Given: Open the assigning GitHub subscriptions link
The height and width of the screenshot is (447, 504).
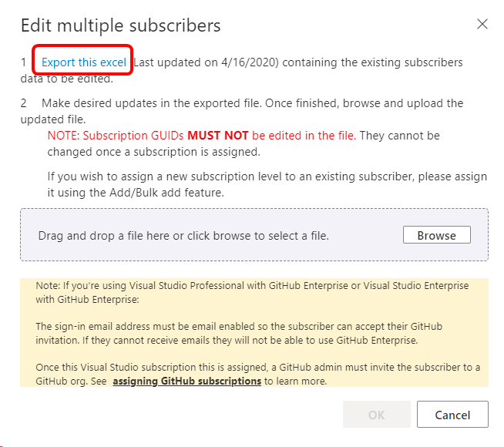Looking at the screenshot, I should (186, 381).
